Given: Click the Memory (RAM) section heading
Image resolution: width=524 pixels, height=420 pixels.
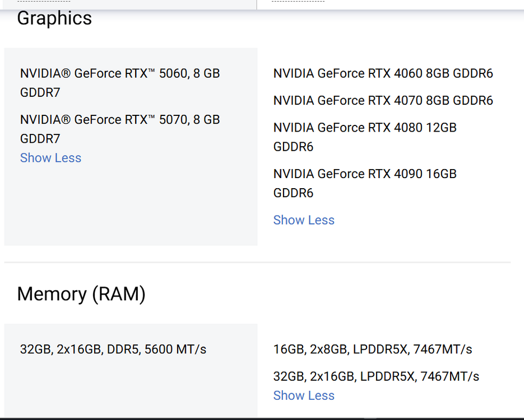Looking at the screenshot, I should click(81, 294).
